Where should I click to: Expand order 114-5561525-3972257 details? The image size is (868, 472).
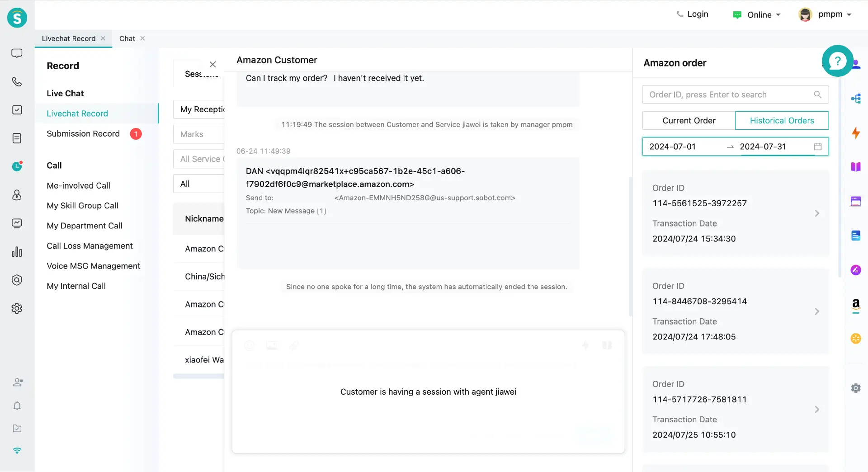tap(816, 213)
